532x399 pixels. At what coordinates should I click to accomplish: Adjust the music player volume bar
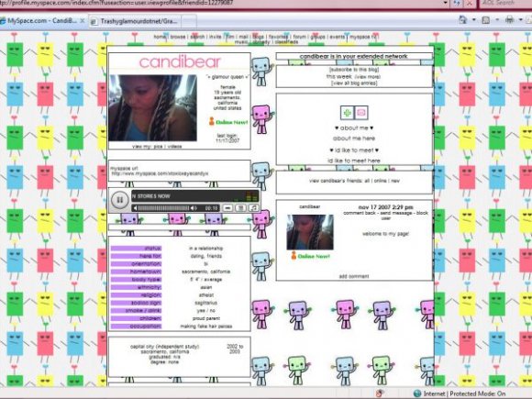(163, 208)
